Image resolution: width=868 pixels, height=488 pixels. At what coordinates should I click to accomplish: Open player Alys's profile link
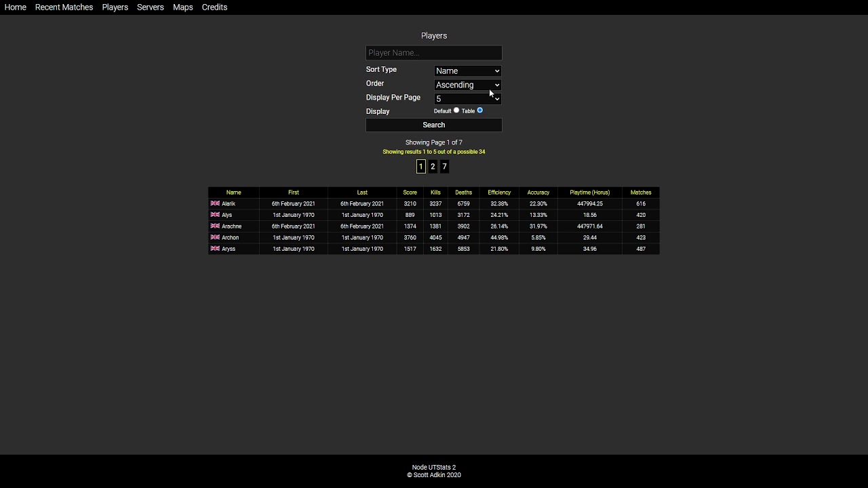[x=227, y=215]
